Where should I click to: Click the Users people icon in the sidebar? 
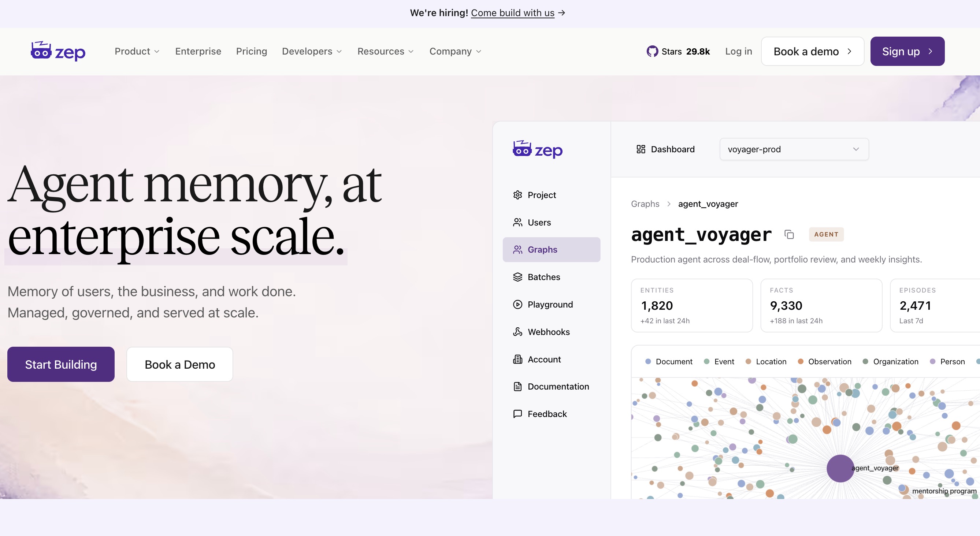pyautogui.click(x=517, y=222)
